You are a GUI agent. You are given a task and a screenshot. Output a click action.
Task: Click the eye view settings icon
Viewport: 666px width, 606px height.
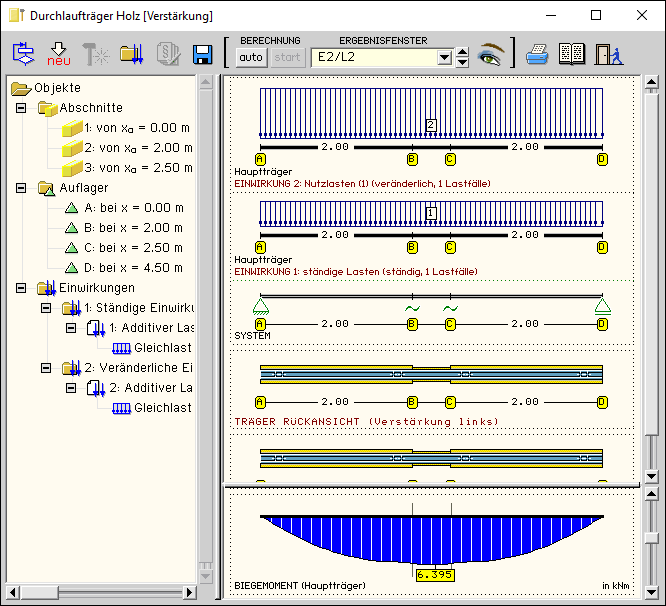pyautogui.click(x=490, y=55)
